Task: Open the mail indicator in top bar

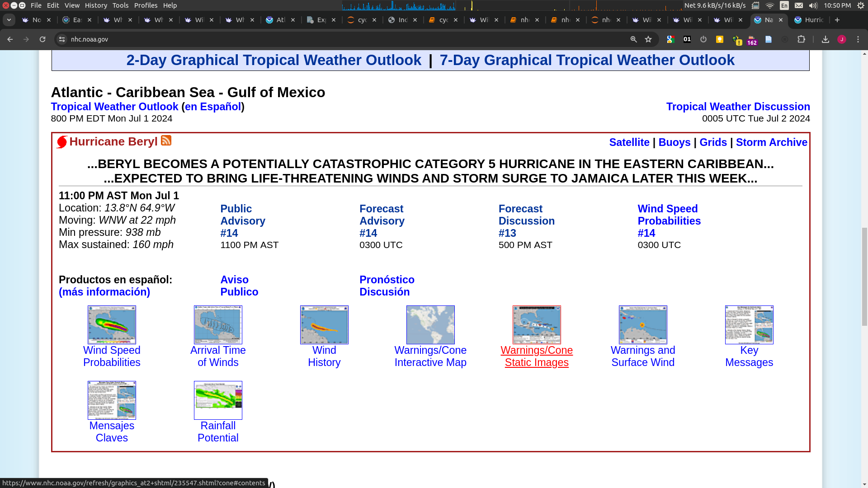Action: click(799, 5)
